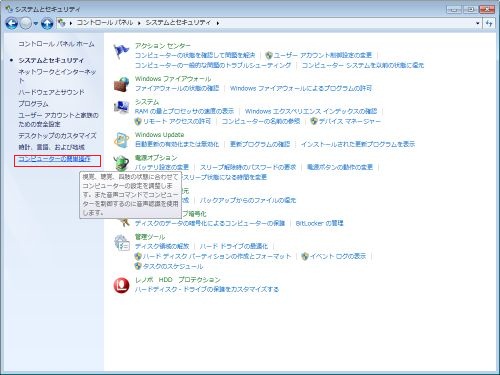
Task: Open the Windows Firewall brick wall icon
Action: pyautogui.click(x=121, y=84)
